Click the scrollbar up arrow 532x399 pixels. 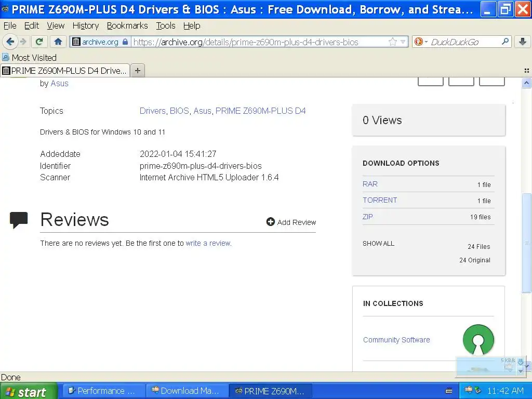click(527, 83)
